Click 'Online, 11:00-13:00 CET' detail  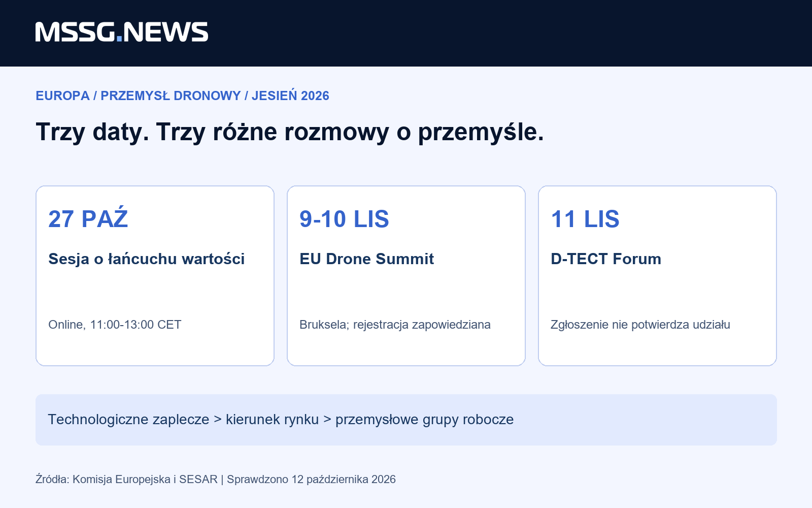[115, 325]
